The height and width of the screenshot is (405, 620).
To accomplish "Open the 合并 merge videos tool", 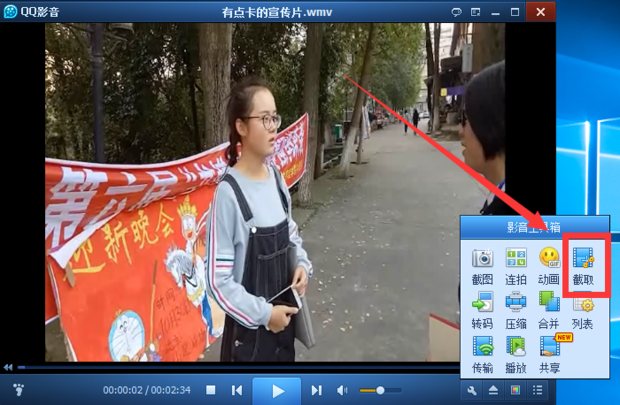I will point(549,308).
